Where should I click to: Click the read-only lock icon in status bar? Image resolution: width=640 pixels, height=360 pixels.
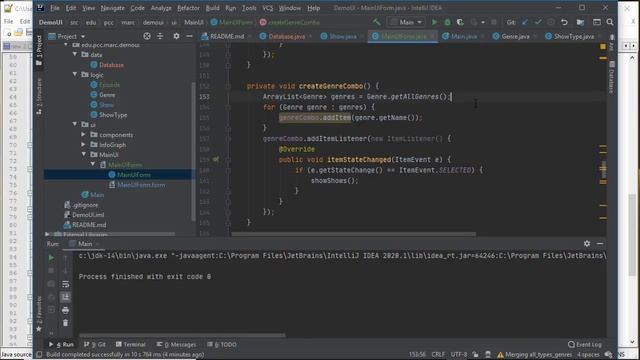pos(475,354)
